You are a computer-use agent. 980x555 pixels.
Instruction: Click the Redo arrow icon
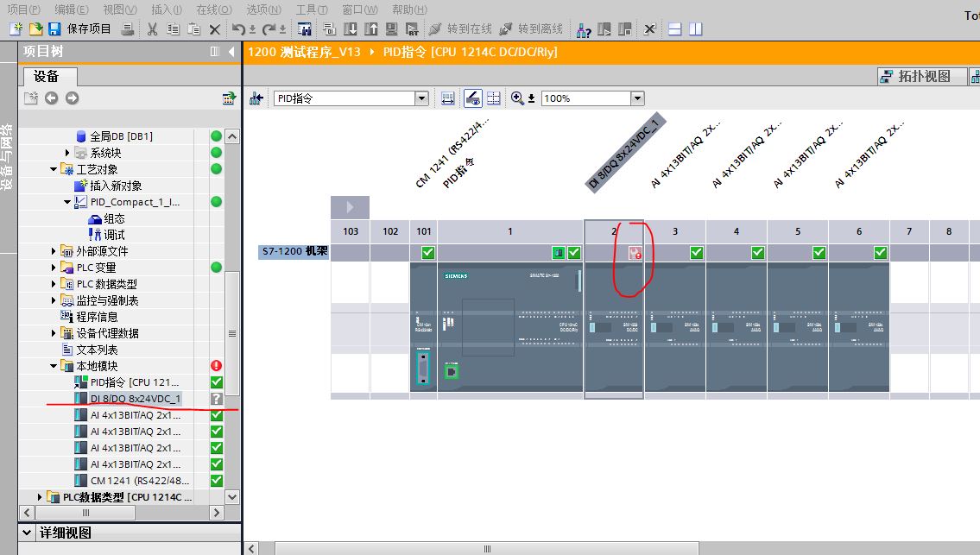269,28
